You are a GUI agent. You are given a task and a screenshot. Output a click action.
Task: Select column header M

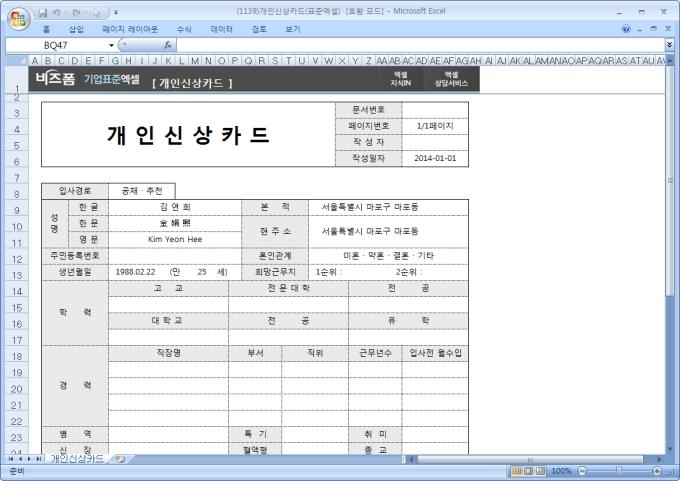tap(195, 61)
